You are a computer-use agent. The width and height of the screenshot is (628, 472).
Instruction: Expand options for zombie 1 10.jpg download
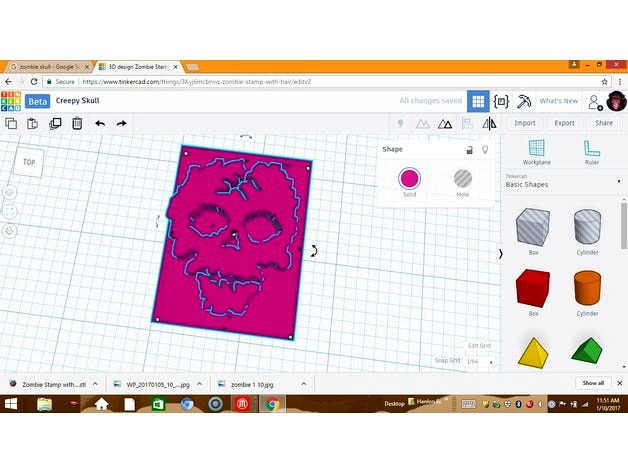pyautogui.click(x=304, y=384)
